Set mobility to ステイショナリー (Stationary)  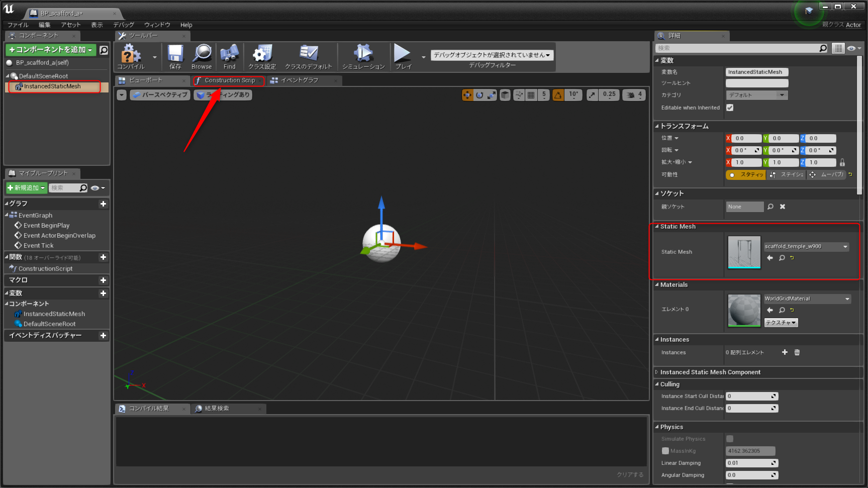[x=787, y=175]
